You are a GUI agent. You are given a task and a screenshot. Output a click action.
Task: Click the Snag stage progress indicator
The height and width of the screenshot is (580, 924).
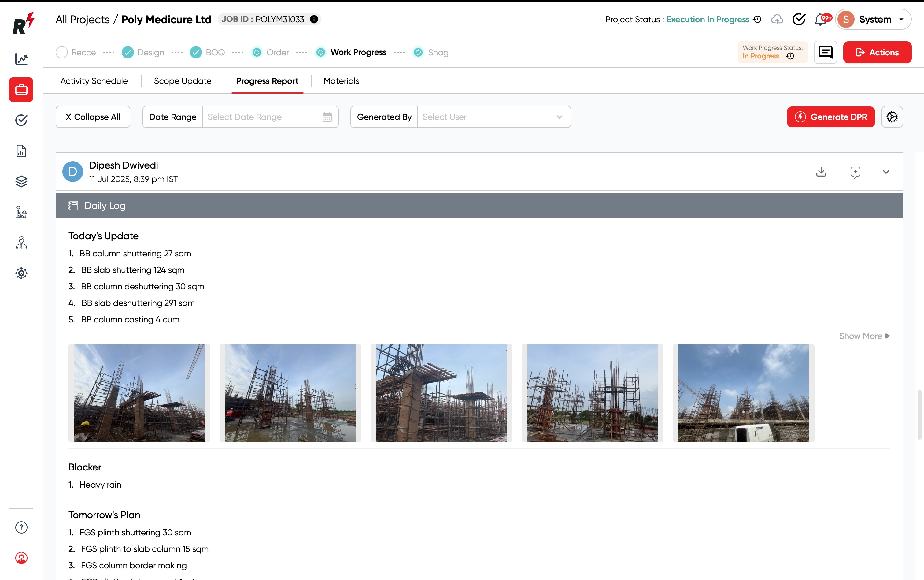418,52
